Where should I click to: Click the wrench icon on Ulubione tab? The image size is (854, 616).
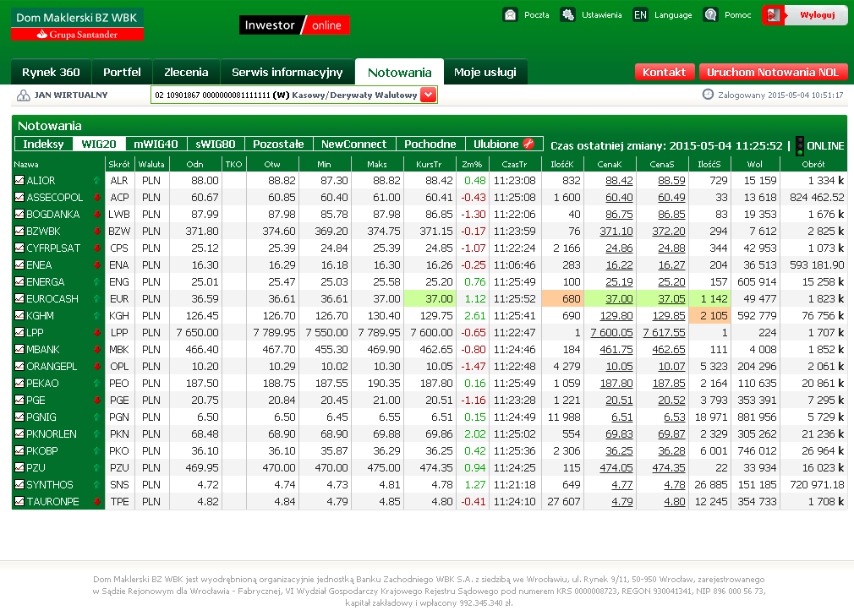(528, 144)
